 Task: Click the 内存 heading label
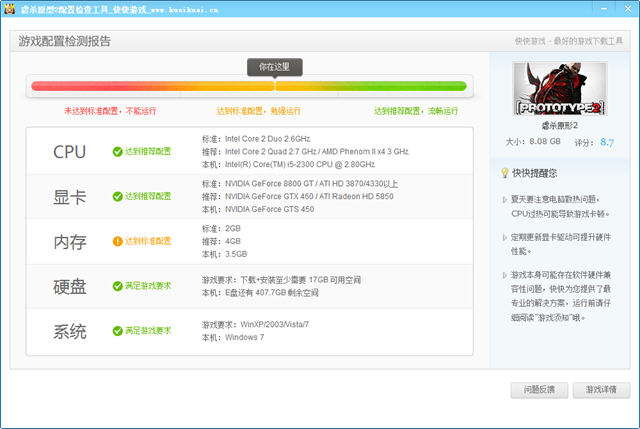pyautogui.click(x=69, y=242)
